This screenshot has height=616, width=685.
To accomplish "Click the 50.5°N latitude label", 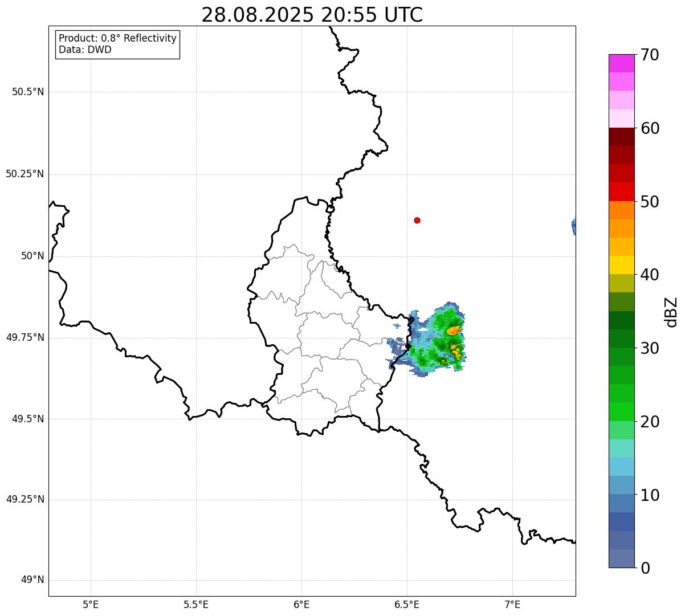I will point(28,92).
